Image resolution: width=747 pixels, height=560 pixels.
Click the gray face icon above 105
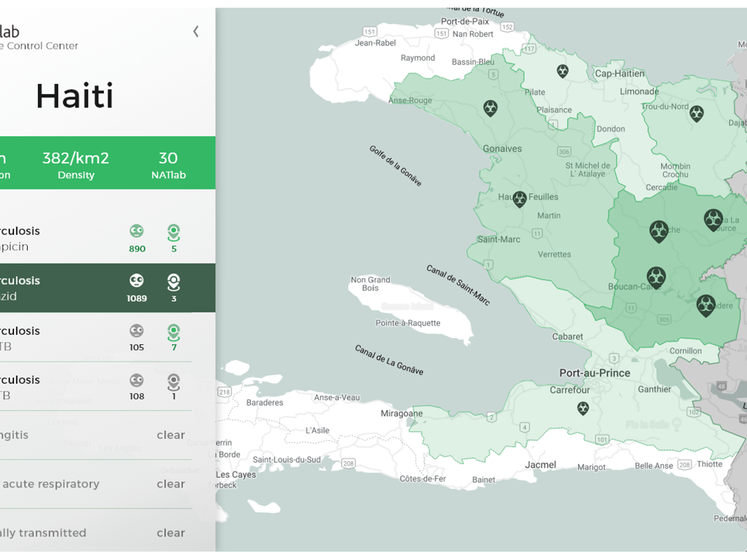(x=136, y=331)
